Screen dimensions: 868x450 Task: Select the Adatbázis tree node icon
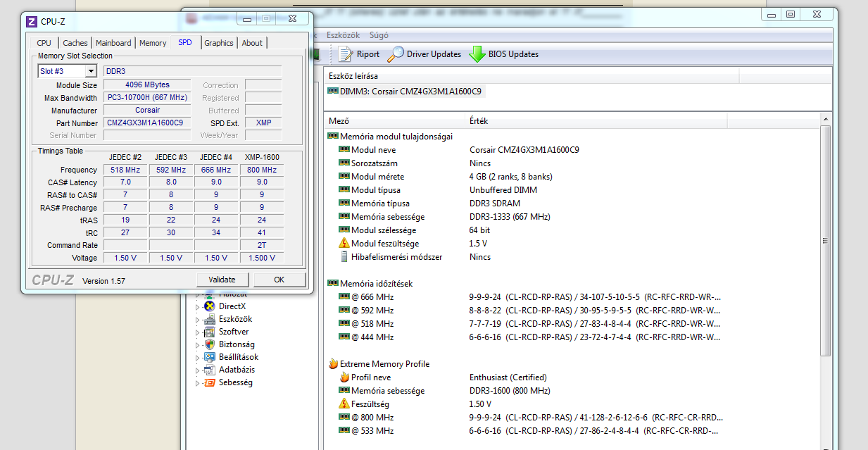coord(209,370)
